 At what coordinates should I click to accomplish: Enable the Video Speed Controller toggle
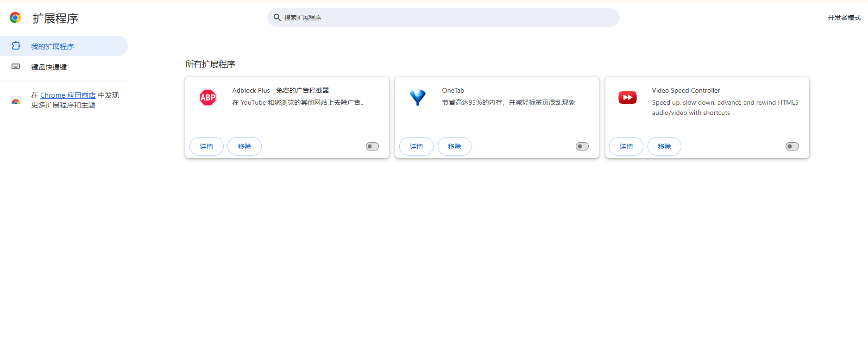pyautogui.click(x=792, y=146)
